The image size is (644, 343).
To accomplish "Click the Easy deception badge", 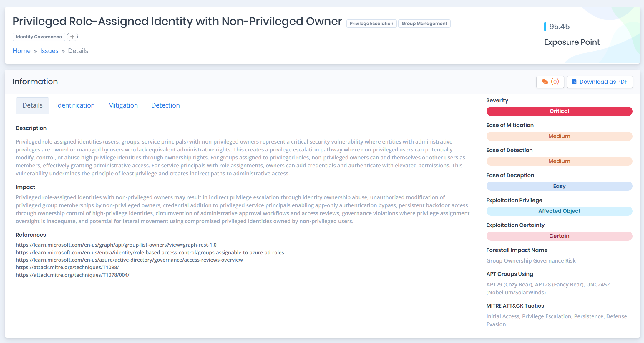I will (559, 186).
